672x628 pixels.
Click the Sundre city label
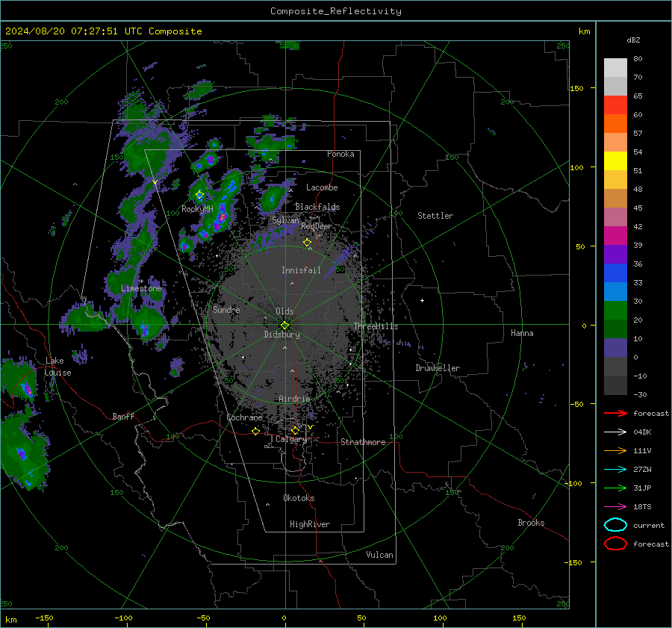pyautogui.click(x=226, y=309)
